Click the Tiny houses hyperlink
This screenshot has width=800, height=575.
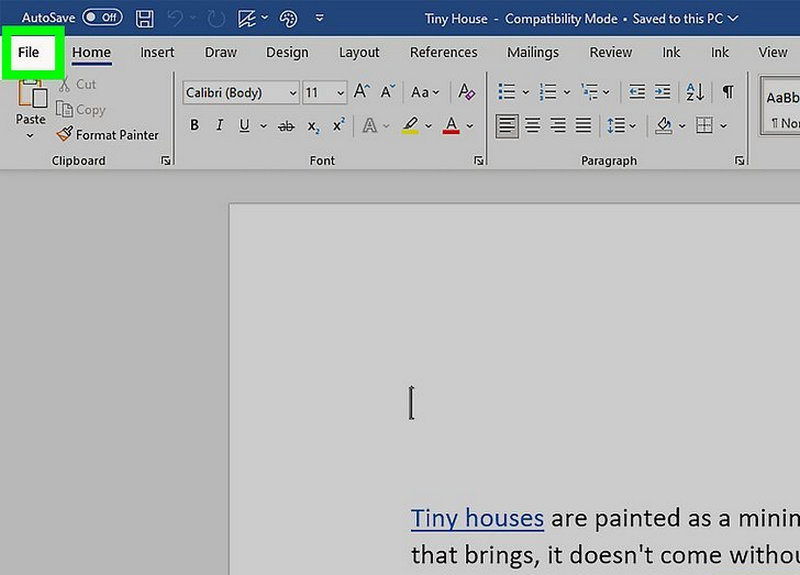pyautogui.click(x=477, y=518)
